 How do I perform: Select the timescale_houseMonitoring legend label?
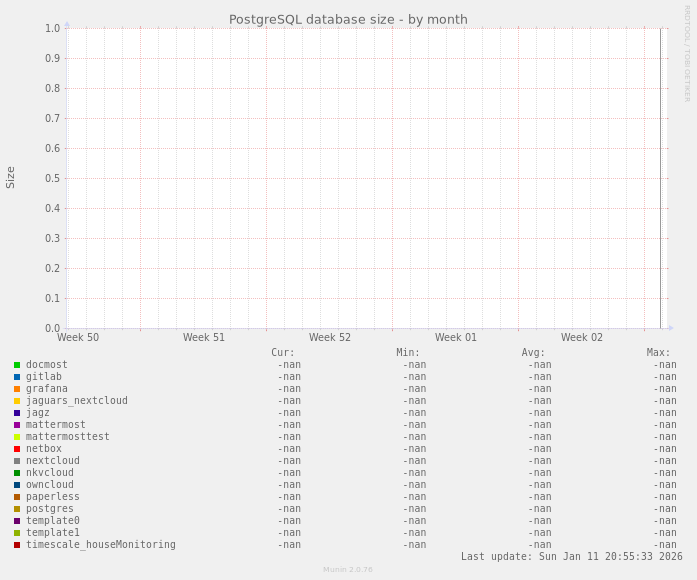coord(100,544)
